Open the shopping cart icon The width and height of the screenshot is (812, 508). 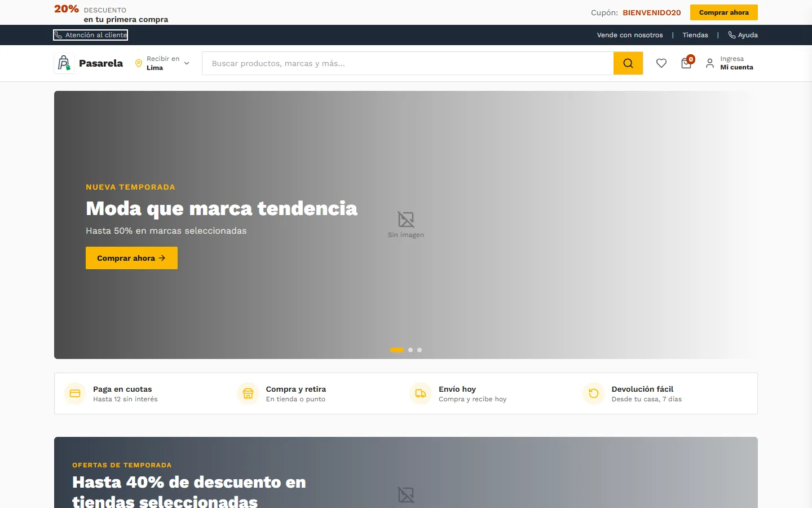click(x=686, y=63)
